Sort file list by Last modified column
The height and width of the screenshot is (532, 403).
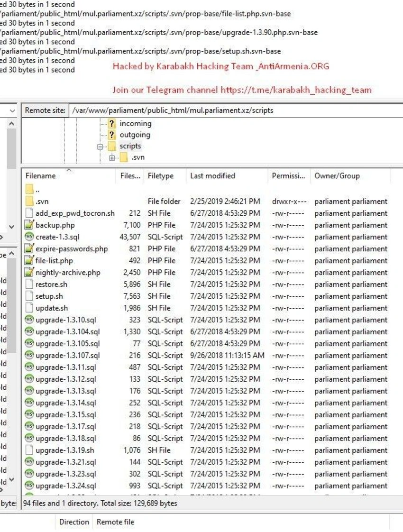(x=227, y=176)
